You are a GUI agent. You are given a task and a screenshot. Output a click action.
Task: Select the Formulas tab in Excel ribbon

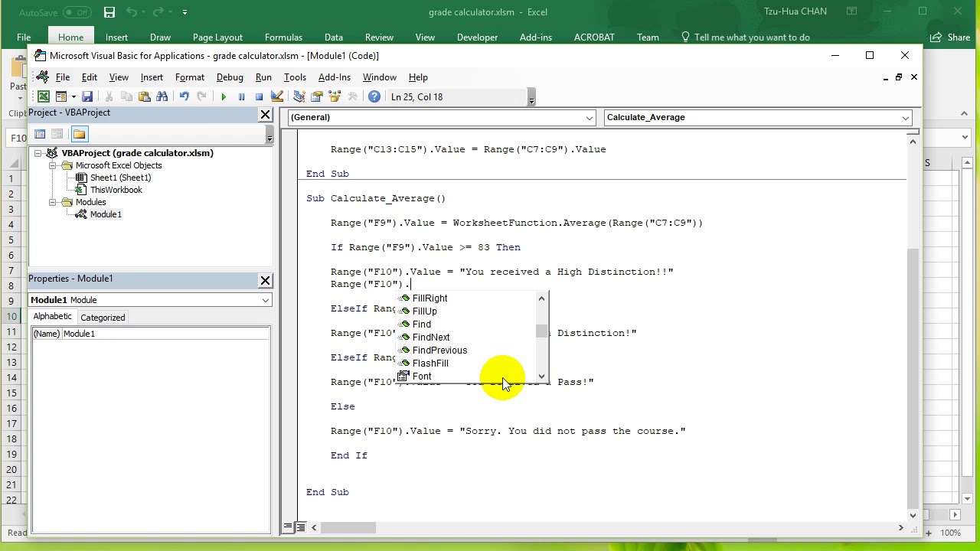[283, 37]
